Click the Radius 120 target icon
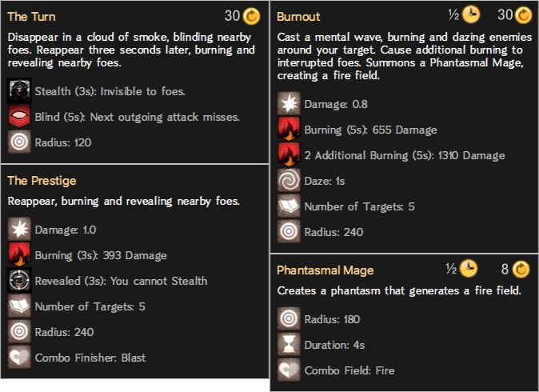The image size is (539, 392). (x=19, y=142)
